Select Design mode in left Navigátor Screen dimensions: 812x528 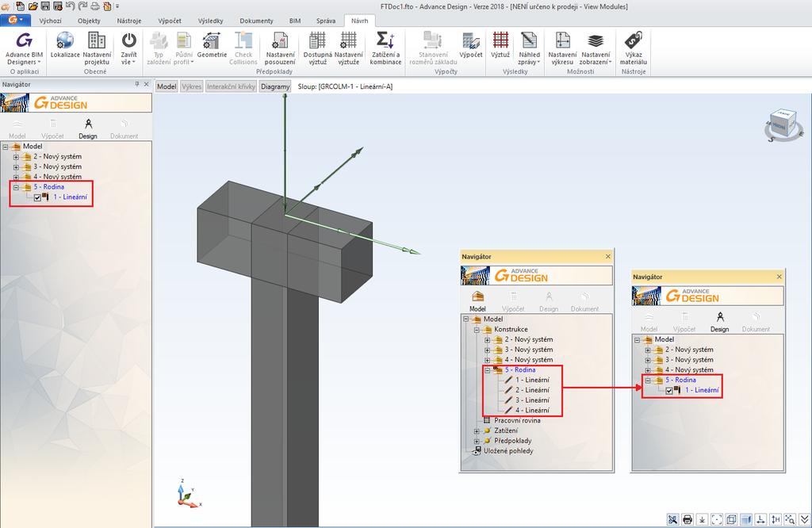[x=88, y=128]
